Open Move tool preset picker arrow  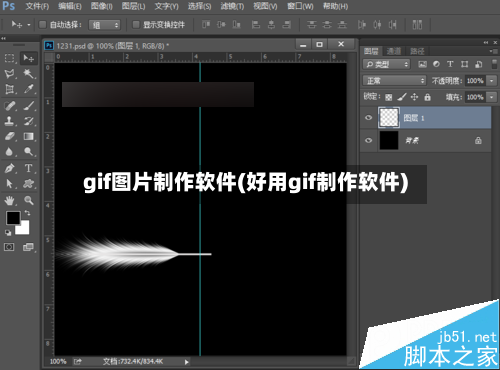[x=29, y=25]
